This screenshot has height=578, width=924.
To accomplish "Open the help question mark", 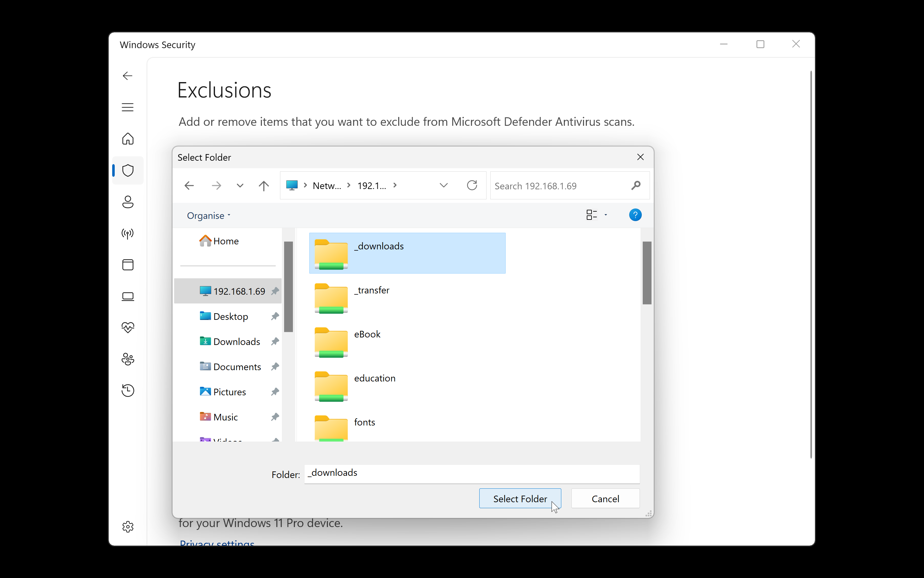I will click(x=635, y=214).
